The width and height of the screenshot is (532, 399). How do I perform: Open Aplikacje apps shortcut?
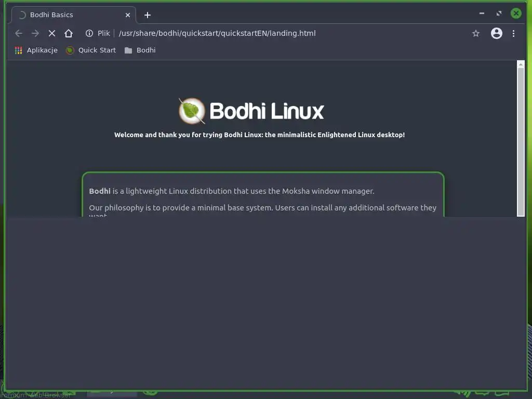pyautogui.click(x=36, y=50)
